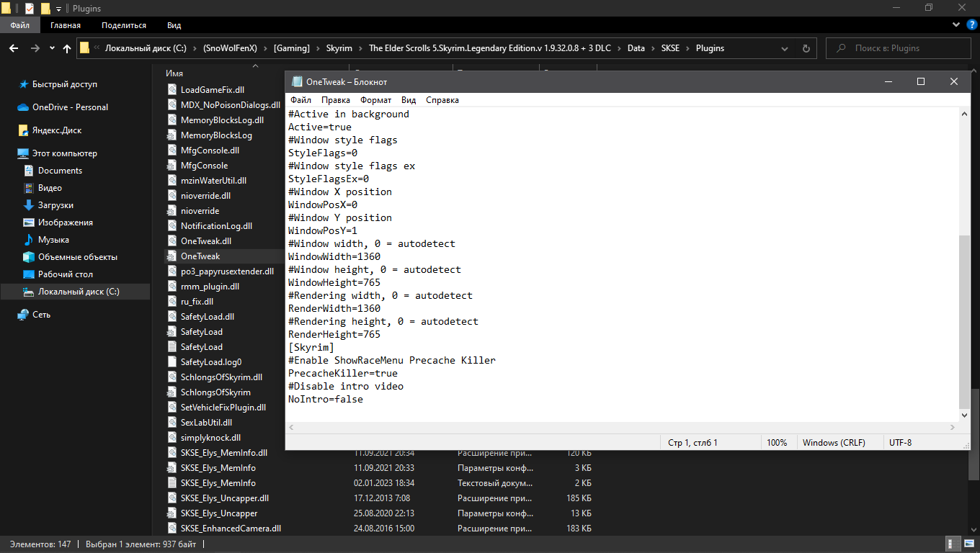This screenshot has width=980, height=553.
Task: Open the Формат menu in Notepad
Action: (375, 100)
